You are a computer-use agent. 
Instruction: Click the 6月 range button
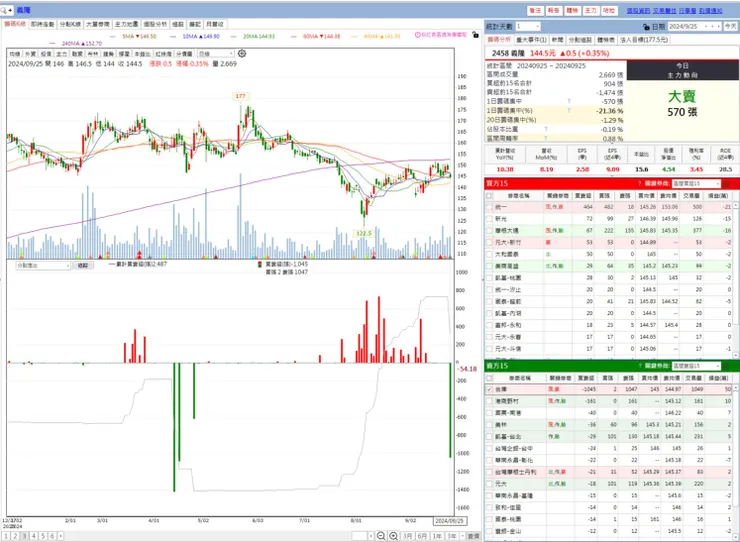(x=422, y=536)
